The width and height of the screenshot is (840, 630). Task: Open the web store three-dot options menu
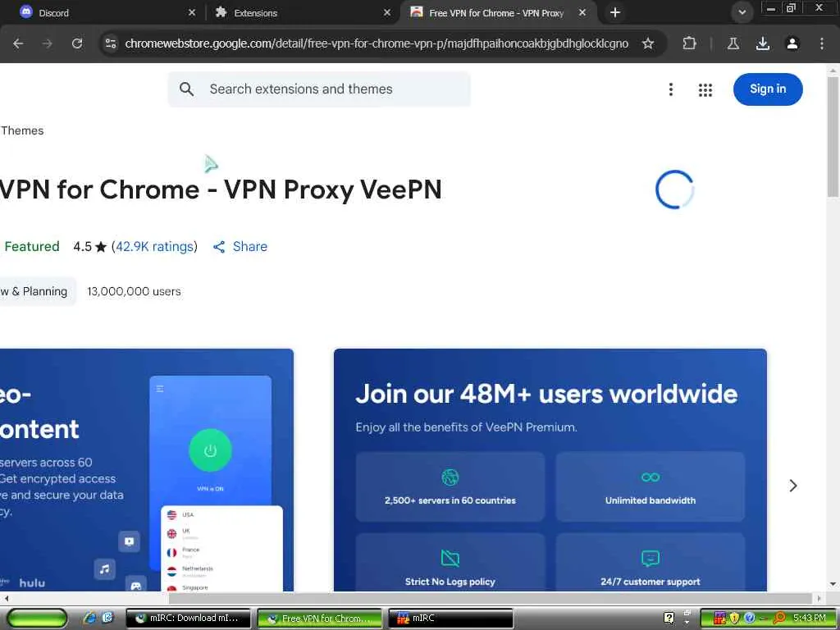point(671,89)
